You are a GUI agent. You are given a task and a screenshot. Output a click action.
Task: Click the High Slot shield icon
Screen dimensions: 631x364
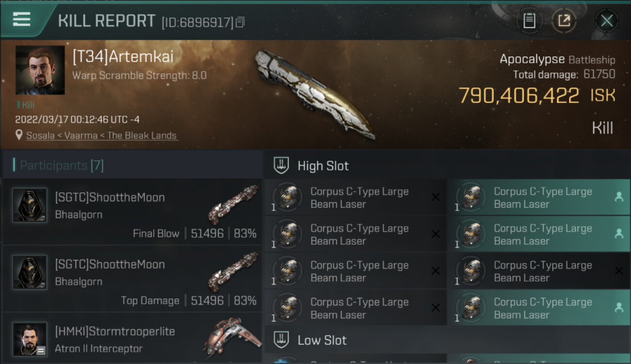pyautogui.click(x=282, y=165)
